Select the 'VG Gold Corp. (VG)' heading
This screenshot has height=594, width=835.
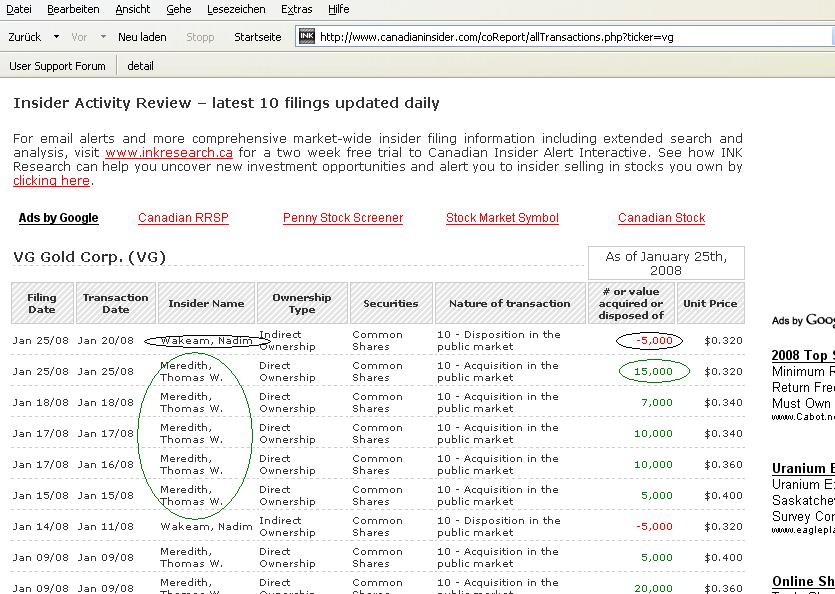pos(89,257)
